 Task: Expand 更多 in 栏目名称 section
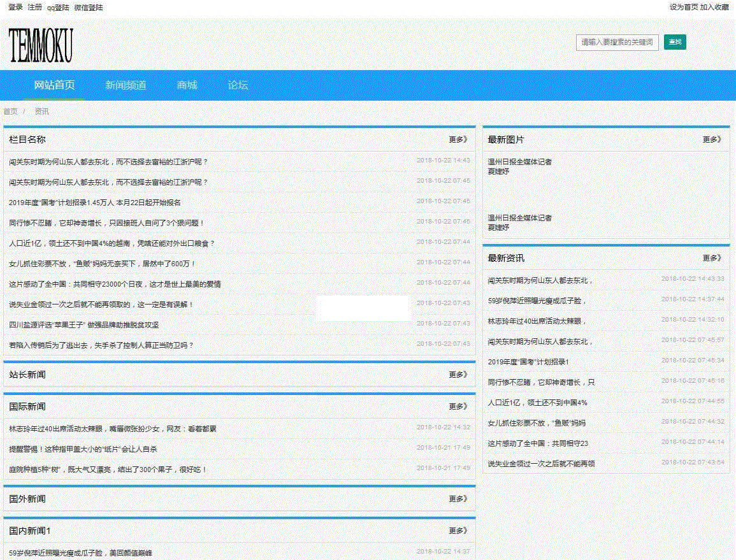click(458, 140)
